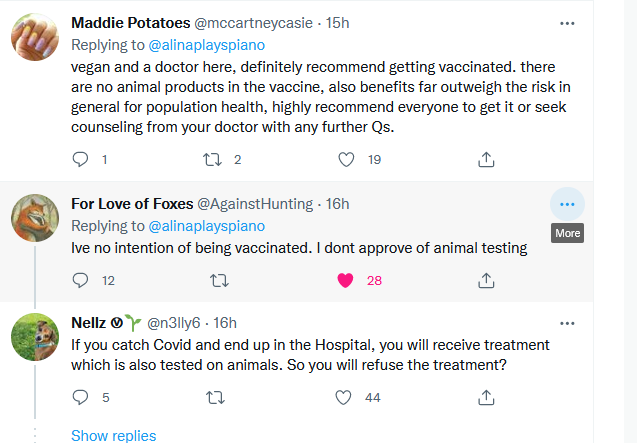Share Nellz's tweet

pos(485,397)
